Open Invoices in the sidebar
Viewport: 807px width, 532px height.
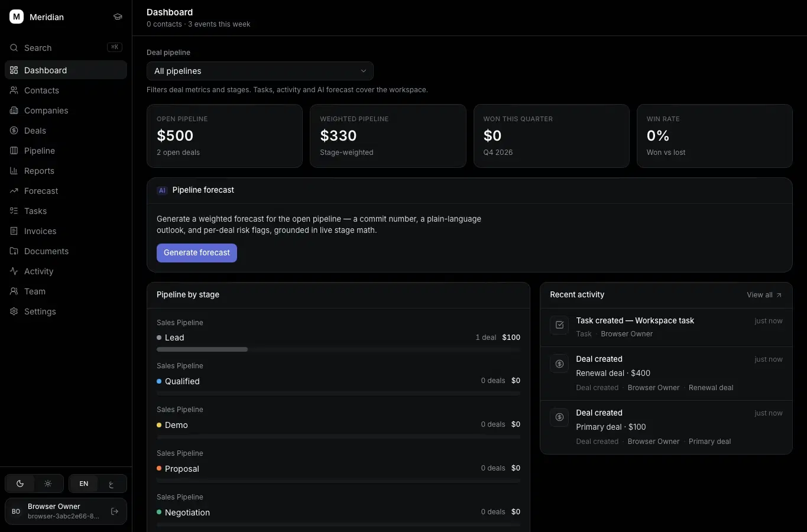(x=66, y=231)
